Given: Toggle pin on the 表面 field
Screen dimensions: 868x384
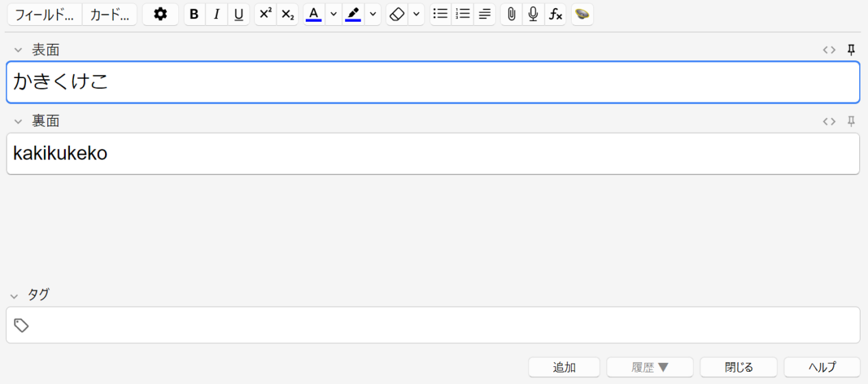Looking at the screenshot, I should (852, 50).
